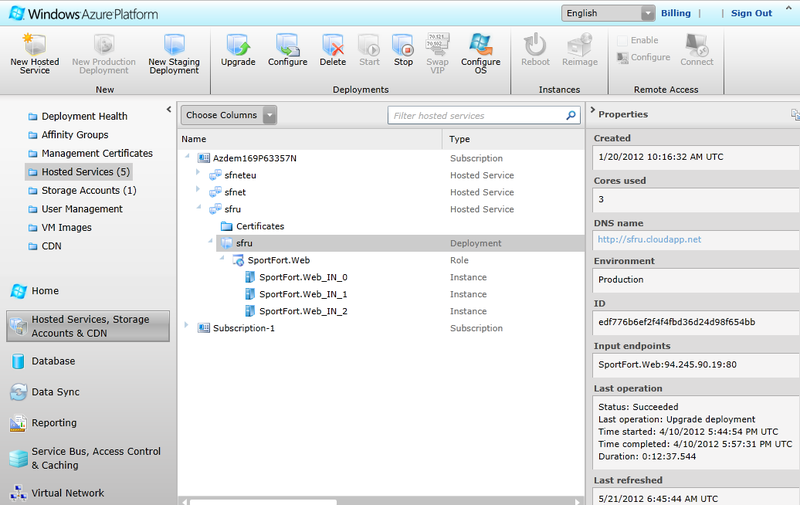The height and width of the screenshot is (505, 800).
Task: Click the Reboot instance icon
Action: coord(535,44)
